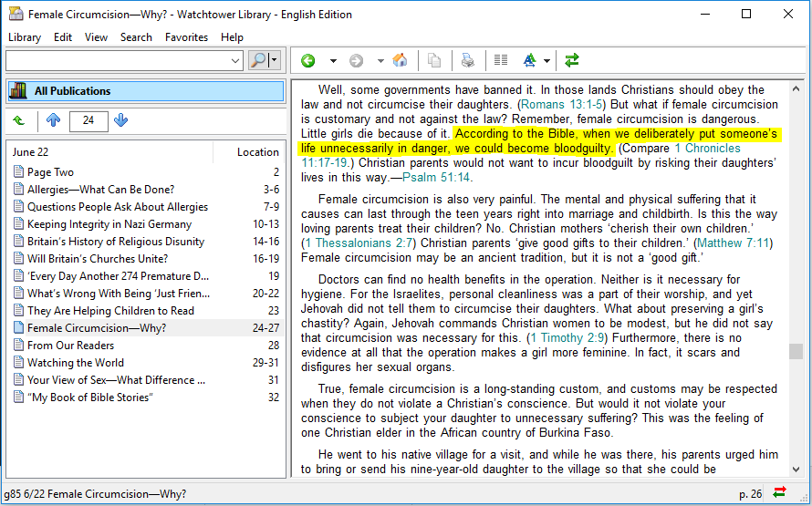812x506 pixels.
Task: Open the Library menu
Action: click(x=25, y=37)
